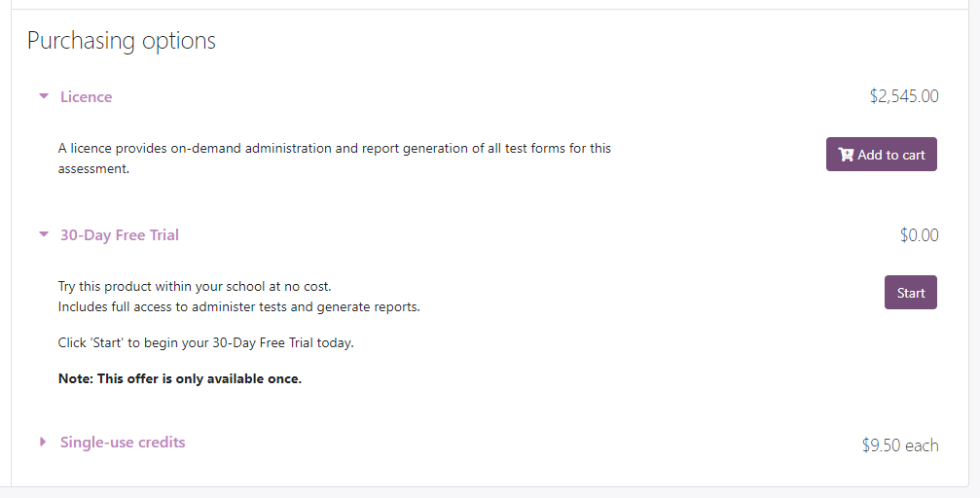Image resolution: width=980 pixels, height=498 pixels.
Task: Click the Licence section heading
Action: [x=87, y=97]
